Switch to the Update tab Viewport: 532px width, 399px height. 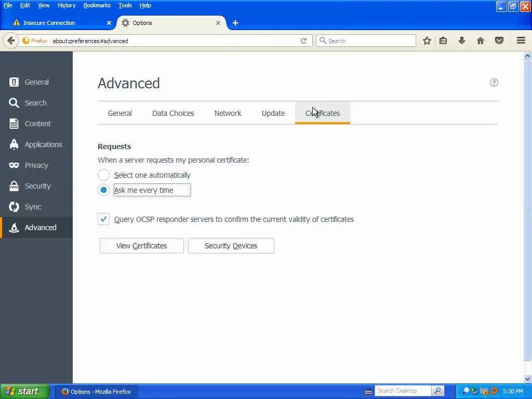[x=273, y=113]
